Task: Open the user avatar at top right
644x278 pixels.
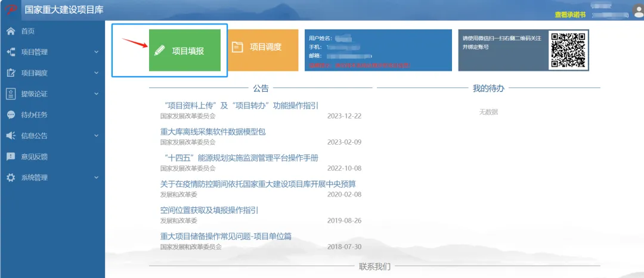Action: [636, 11]
